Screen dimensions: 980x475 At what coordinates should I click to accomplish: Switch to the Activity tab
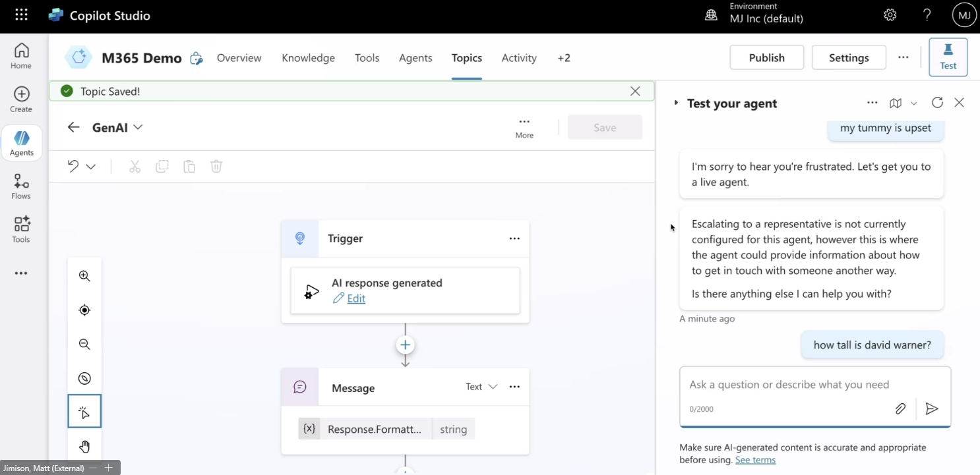click(x=519, y=58)
